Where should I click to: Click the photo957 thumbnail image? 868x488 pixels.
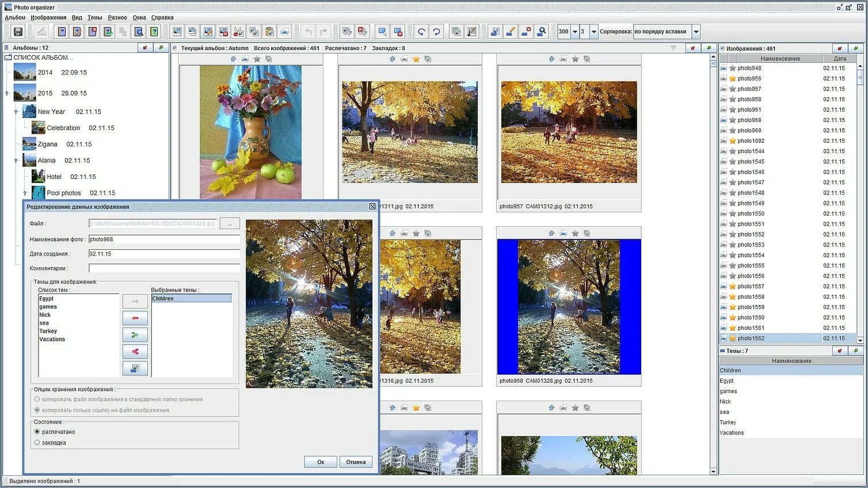point(569,132)
